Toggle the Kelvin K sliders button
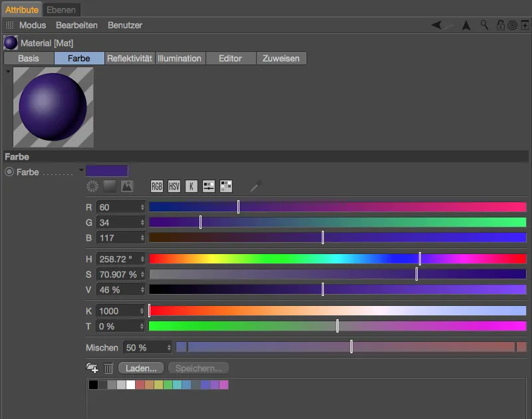Screen dimensions: 532x419 pos(192,186)
